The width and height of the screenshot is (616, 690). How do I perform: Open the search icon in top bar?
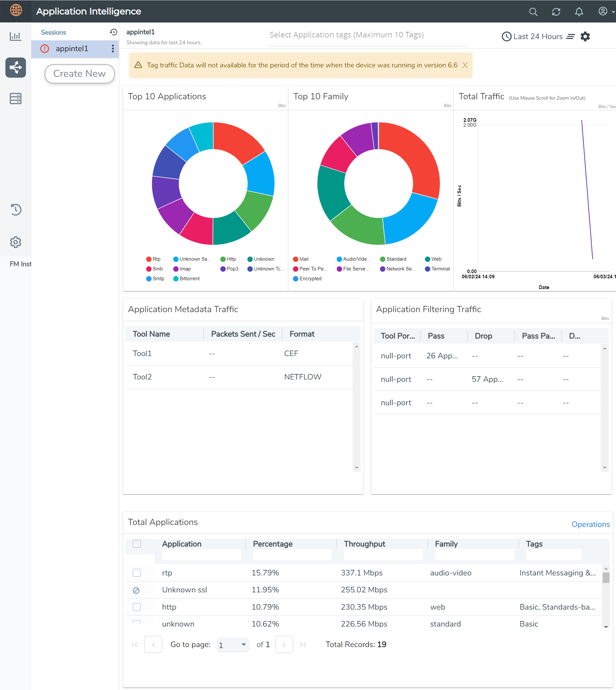[533, 12]
